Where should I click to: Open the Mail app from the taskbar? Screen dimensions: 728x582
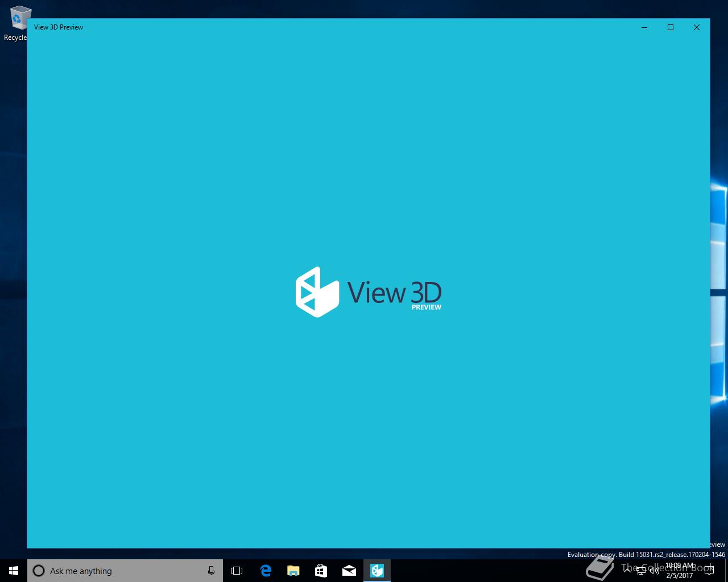pos(349,571)
